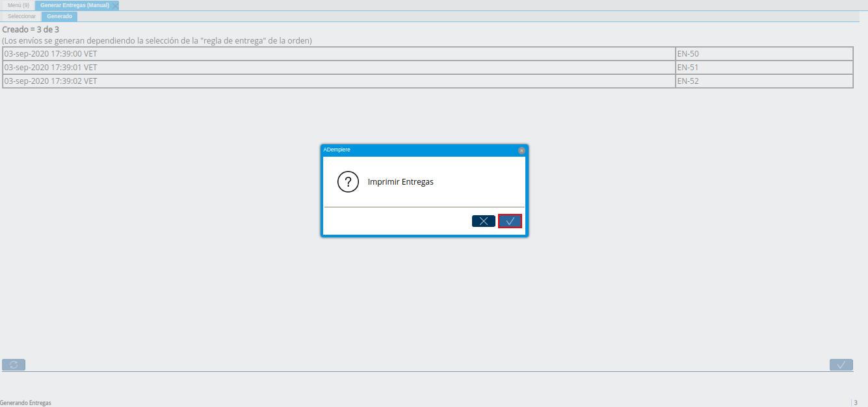Cancel the Imprimir Entregas dialog with X button
The height and width of the screenshot is (407, 868).
(x=484, y=221)
